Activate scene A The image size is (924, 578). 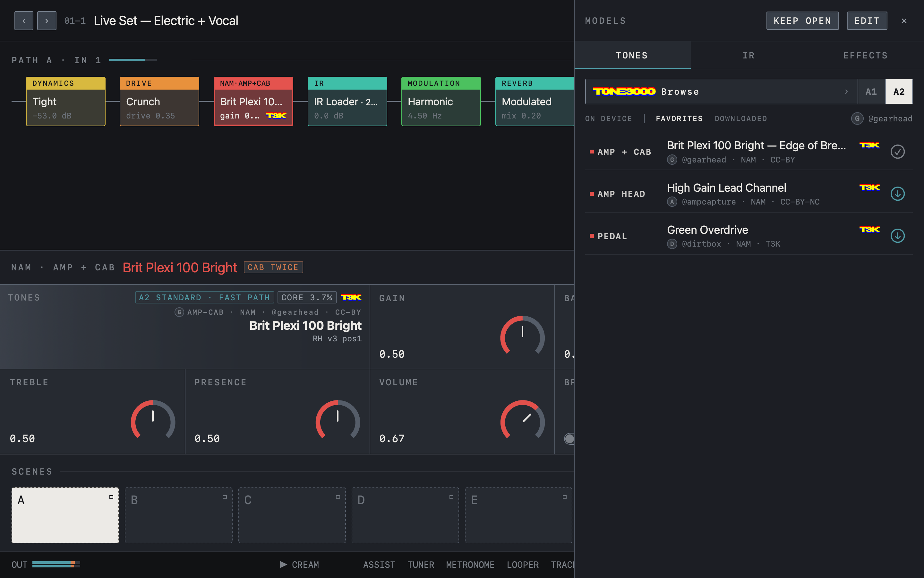tap(65, 515)
